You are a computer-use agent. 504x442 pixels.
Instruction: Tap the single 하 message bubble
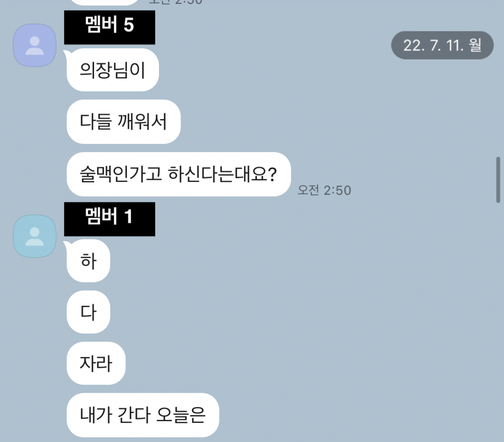[89, 261]
